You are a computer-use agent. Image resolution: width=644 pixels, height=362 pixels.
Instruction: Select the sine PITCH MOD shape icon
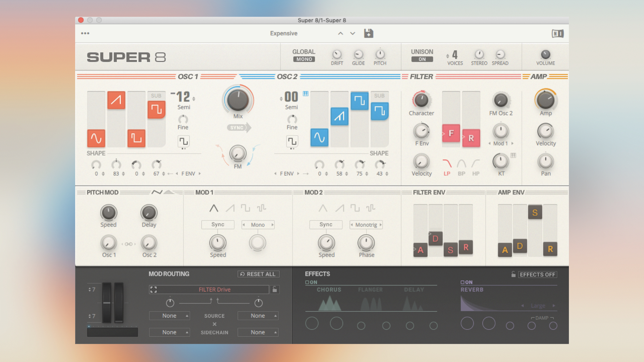pos(157,192)
